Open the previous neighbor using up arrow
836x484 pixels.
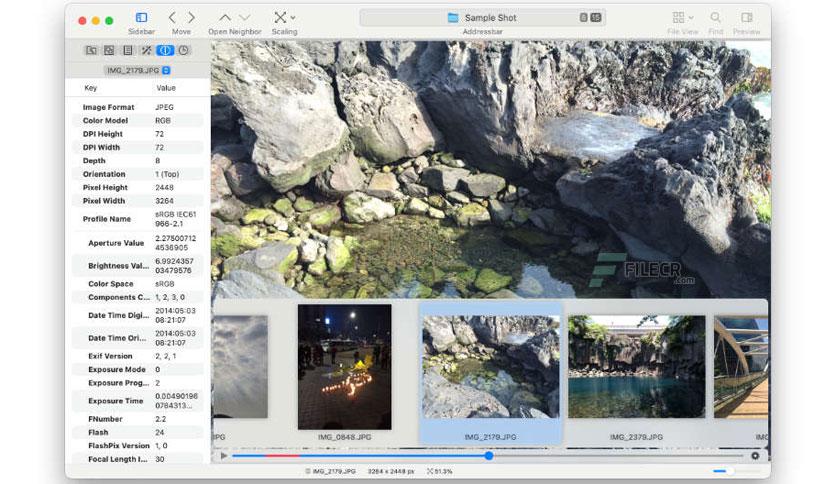tap(225, 18)
